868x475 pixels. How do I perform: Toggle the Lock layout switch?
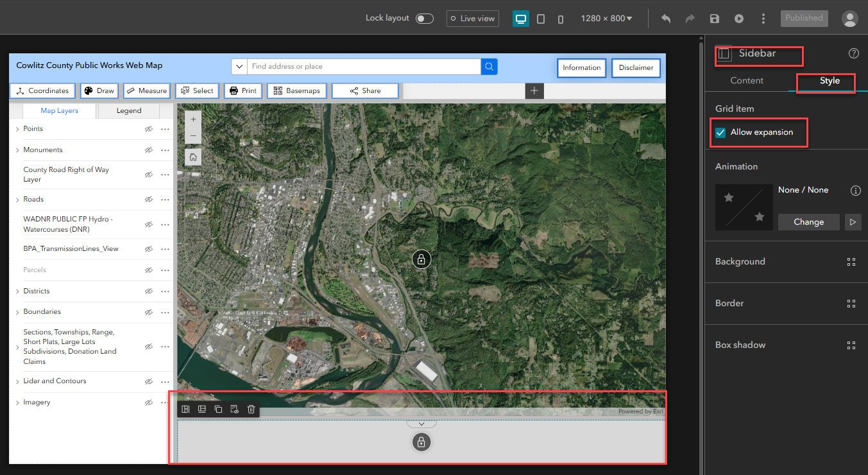[x=424, y=18]
